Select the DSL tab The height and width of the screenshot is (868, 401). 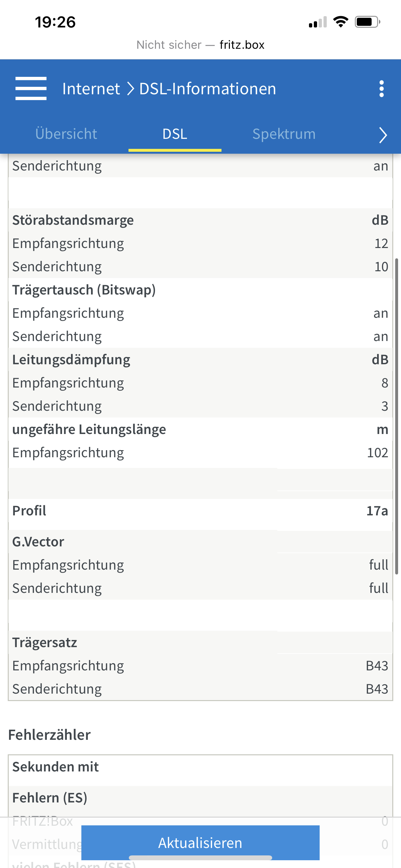pyautogui.click(x=175, y=134)
